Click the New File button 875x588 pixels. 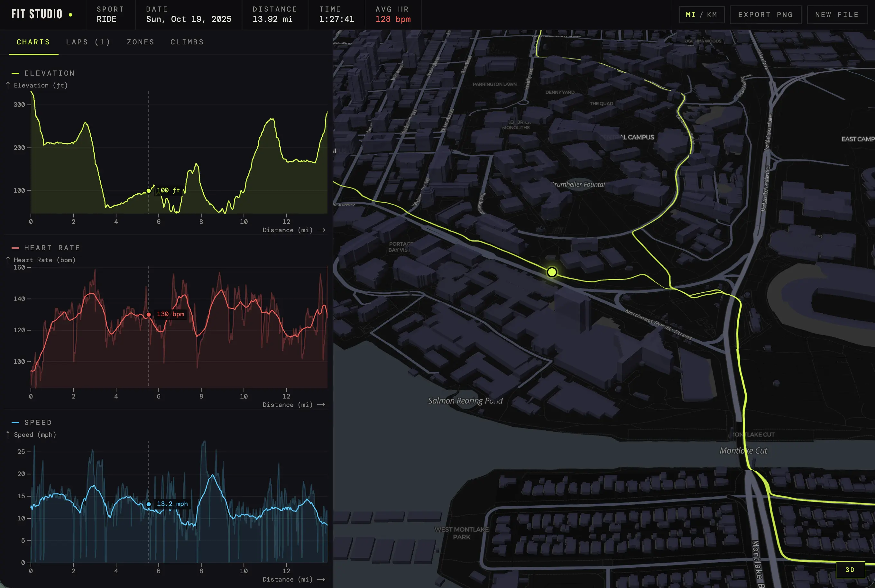[x=837, y=14]
